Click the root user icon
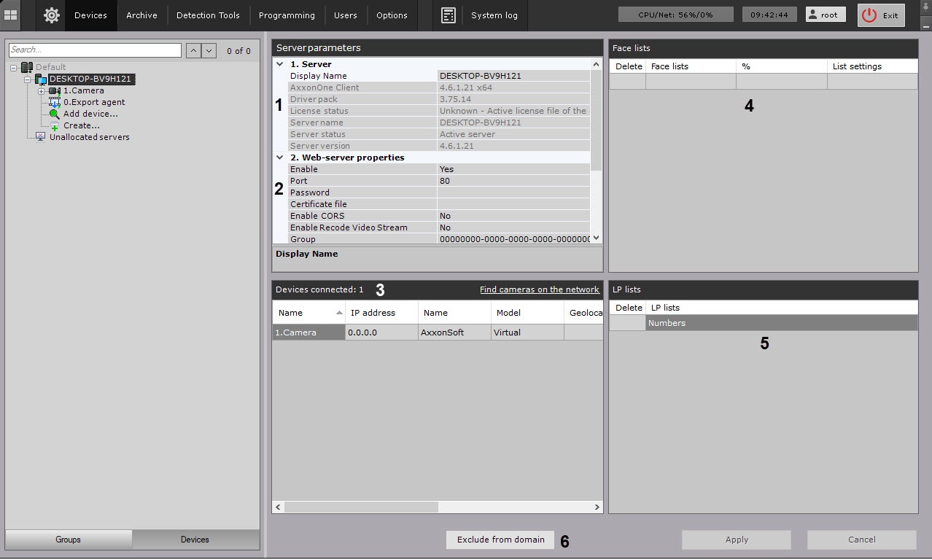 812,15
